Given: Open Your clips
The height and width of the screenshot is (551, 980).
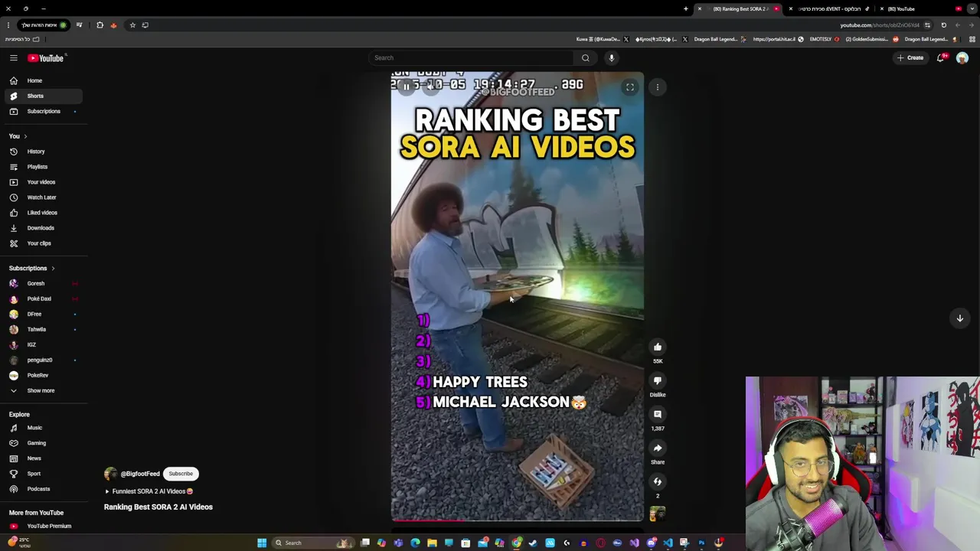Looking at the screenshot, I should click(x=42, y=243).
